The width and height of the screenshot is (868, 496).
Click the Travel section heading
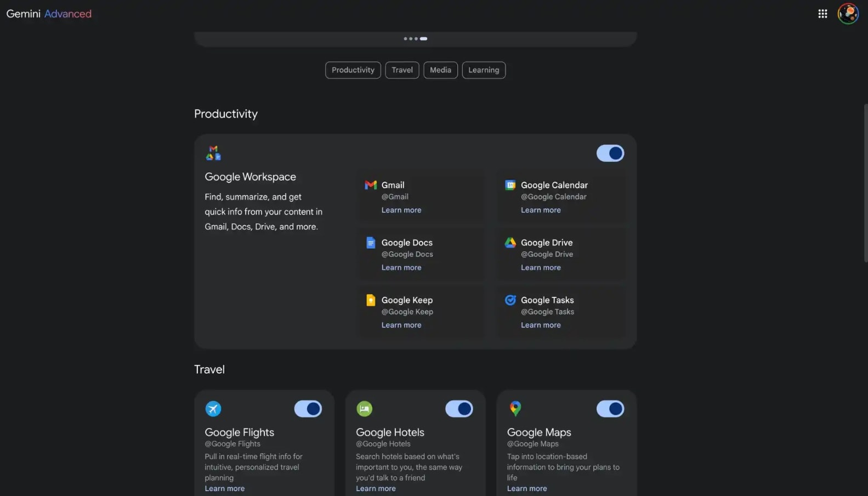coord(209,369)
